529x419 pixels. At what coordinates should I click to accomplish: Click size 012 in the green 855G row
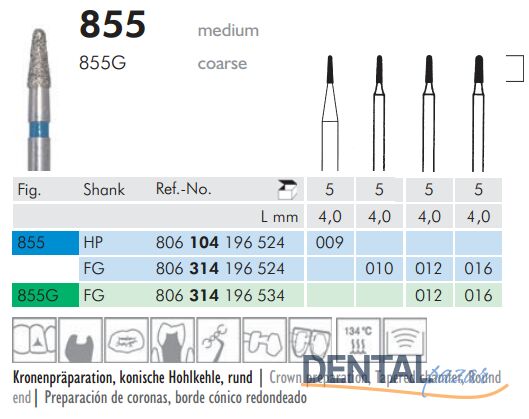coord(428,296)
